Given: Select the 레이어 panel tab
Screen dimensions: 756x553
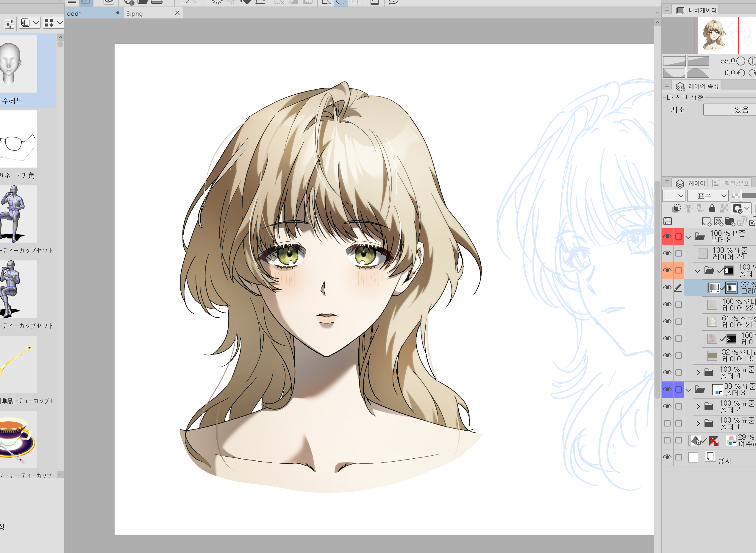Looking at the screenshot, I should tap(690, 183).
